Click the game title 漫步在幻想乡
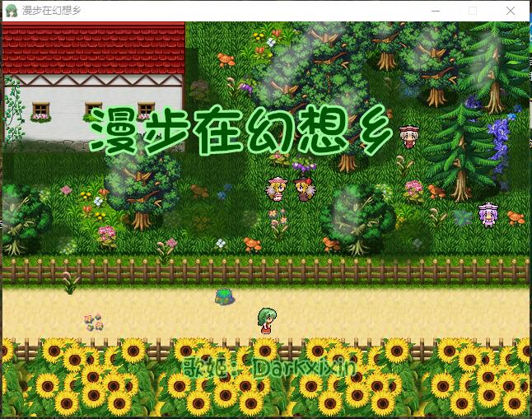This screenshot has height=419, width=532. [x=240, y=131]
